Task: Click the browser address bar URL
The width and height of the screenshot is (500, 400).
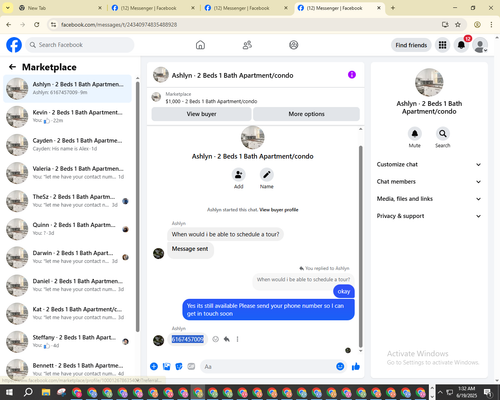Action: 119,25
